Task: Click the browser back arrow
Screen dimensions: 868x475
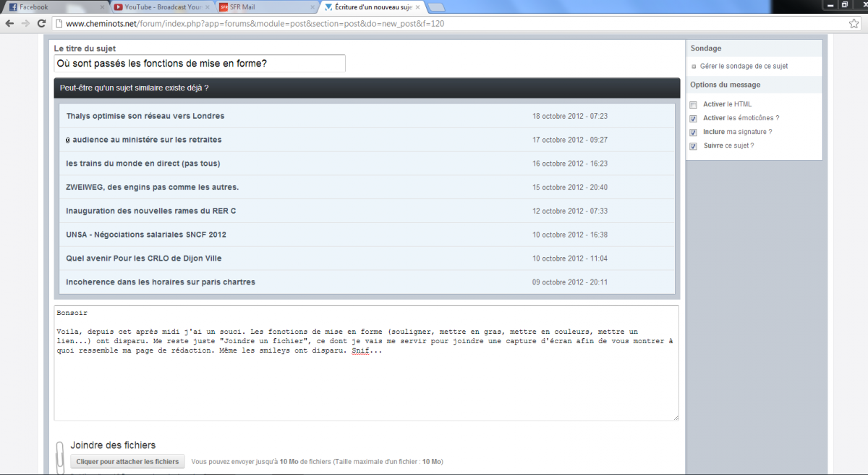Action: tap(9, 23)
